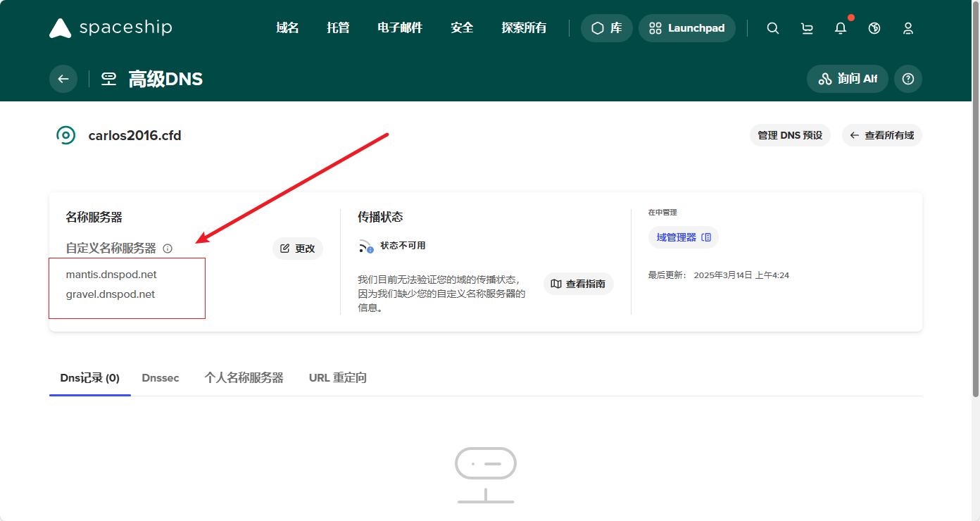Open the 安全 menu item
Screen dimensions: 980x521
pos(462,28)
